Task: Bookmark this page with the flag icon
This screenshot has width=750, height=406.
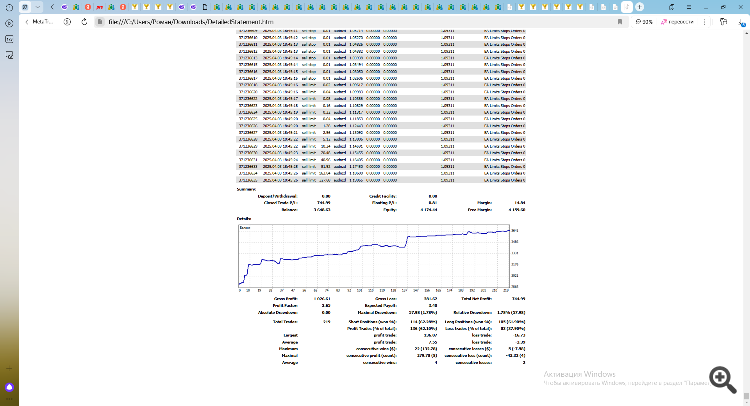Action: tap(620, 22)
